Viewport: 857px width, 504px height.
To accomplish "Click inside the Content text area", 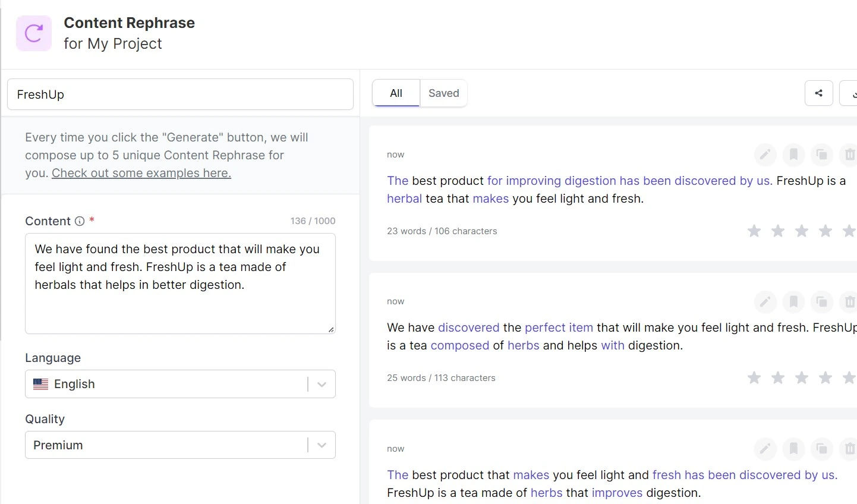I will 180,283.
